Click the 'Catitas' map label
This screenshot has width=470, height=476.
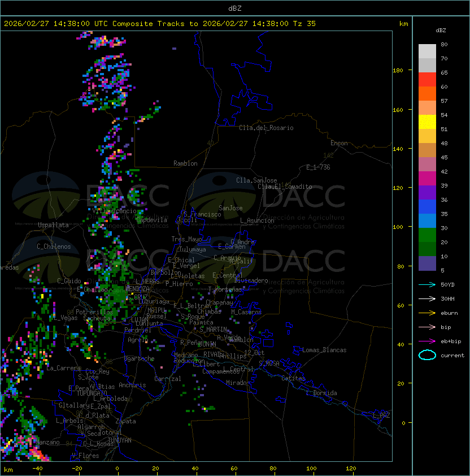[293, 378]
